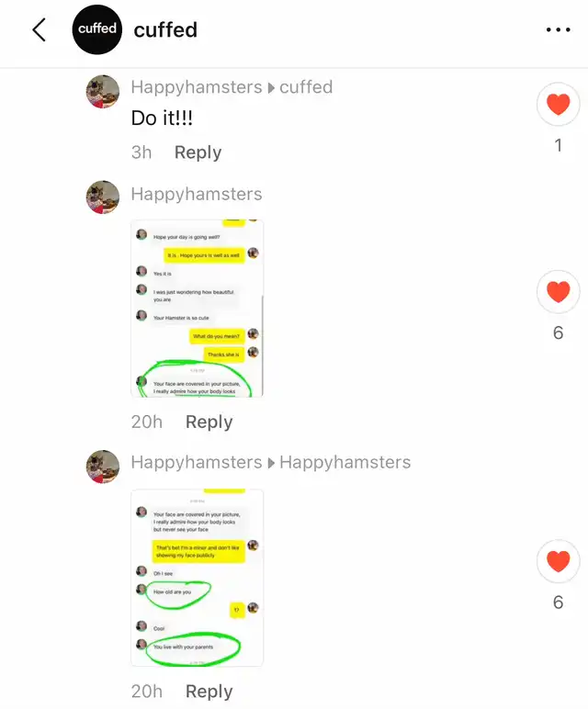Open chat screenshot with "How old are you"

point(198,578)
